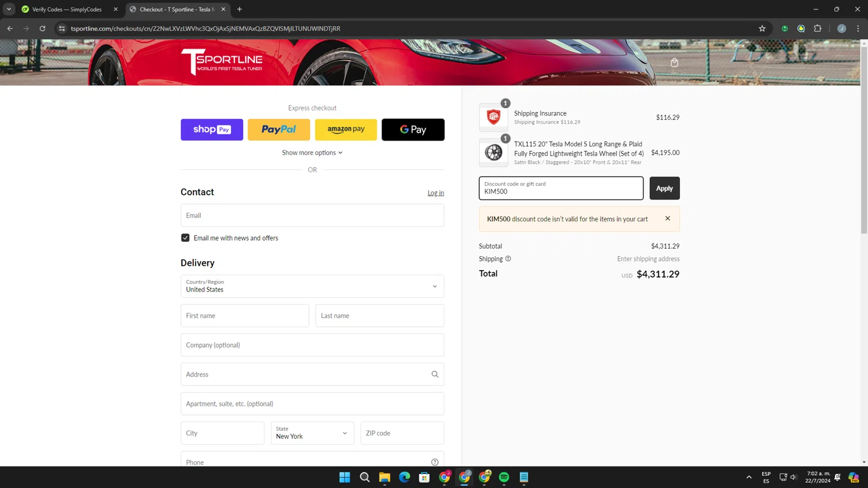Click the Address field
This screenshot has width=868, height=488.
tap(312, 374)
